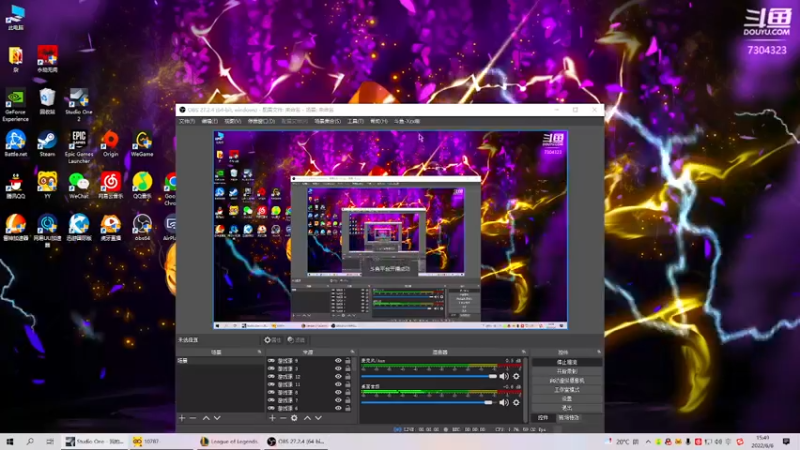Open the Docks (停靠窗口) menu

tap(261, 121)
